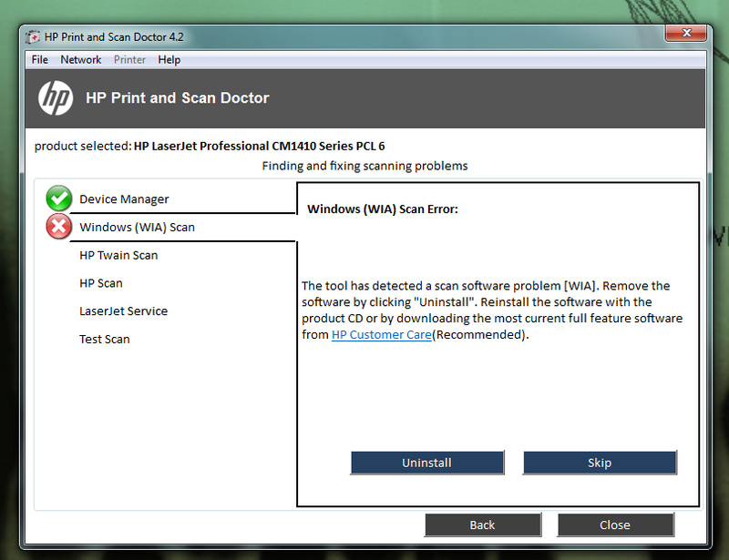This screenshot has width=729, height=560.
Task: Go back using the Back button
Action: tap(483, 524)
